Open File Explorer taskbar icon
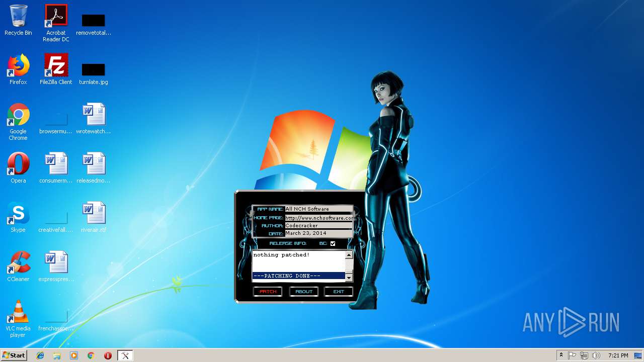This screenshot has width=644, height=362. pyautogui.click(x=57, y=355)
